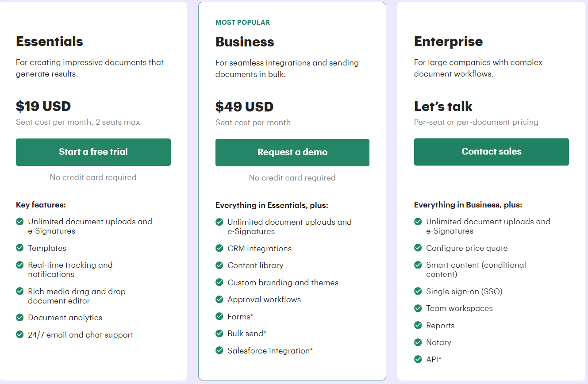This screenshot has height=384, width=588.
Task: Click the Configure price quote feature
Action: 467,248
